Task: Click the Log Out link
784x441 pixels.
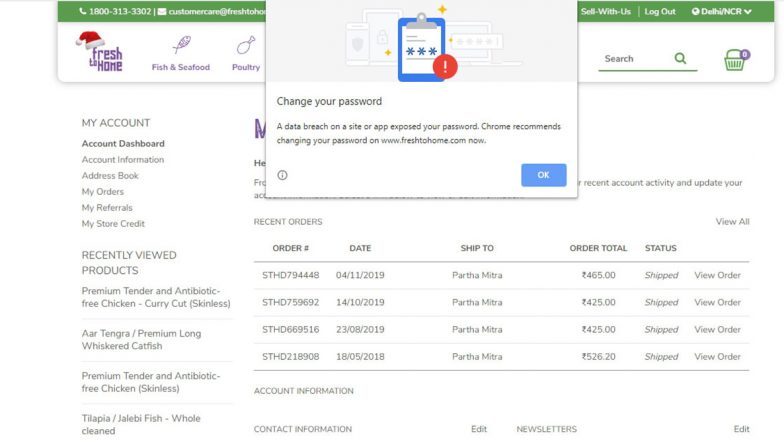Action: [x=660, y=12]
